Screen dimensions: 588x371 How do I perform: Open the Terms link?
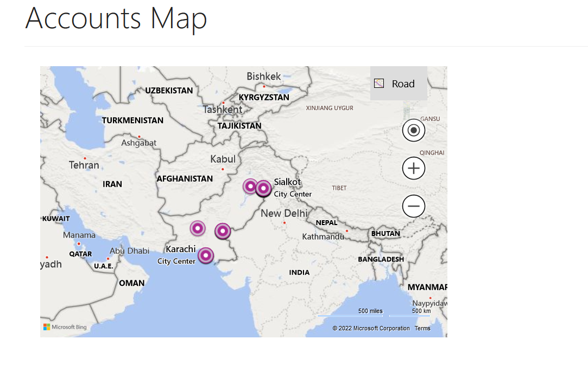point(422,328)
